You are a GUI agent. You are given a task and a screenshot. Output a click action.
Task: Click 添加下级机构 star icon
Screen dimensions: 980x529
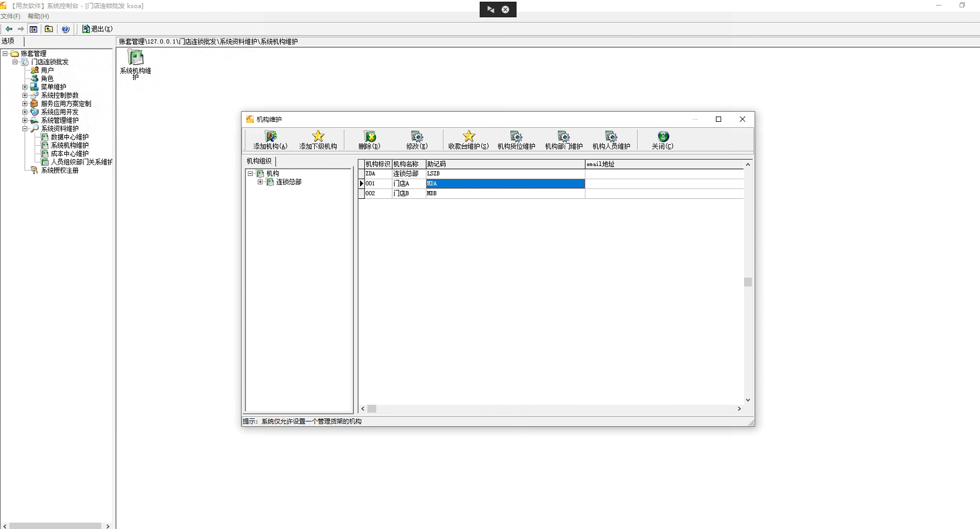coord(318,140)
